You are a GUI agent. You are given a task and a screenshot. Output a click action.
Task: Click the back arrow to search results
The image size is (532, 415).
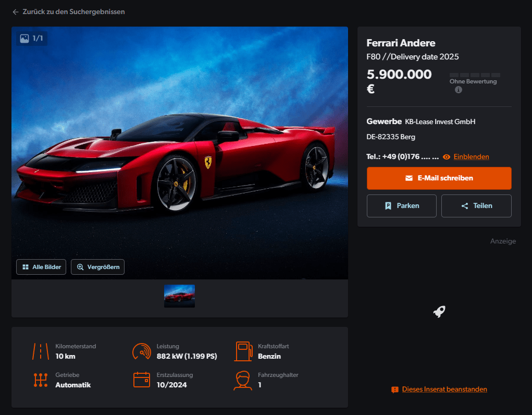pos(16,12)
